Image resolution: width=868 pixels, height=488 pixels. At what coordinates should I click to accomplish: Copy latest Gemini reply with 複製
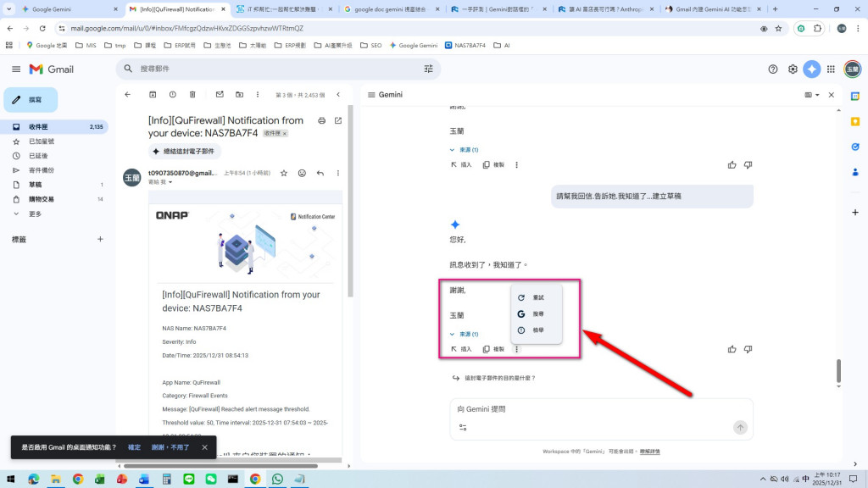pyautogui.click(x=494, y=349)
